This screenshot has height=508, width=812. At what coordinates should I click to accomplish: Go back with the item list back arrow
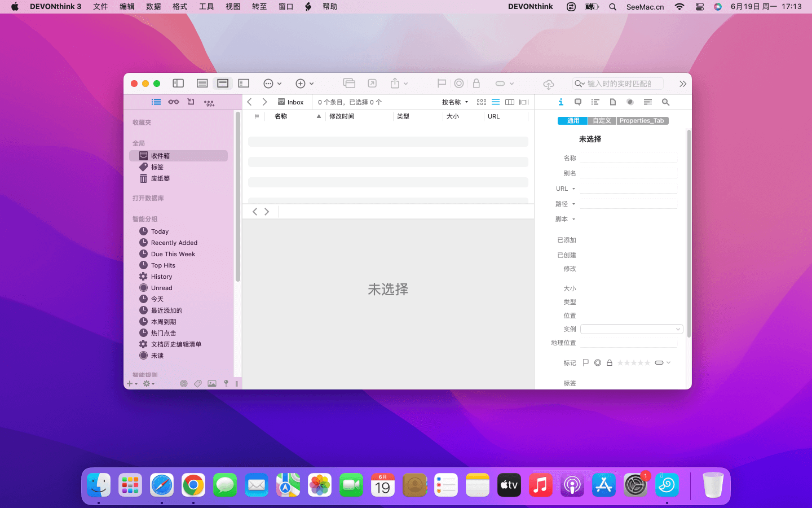(x=250, y=102)
